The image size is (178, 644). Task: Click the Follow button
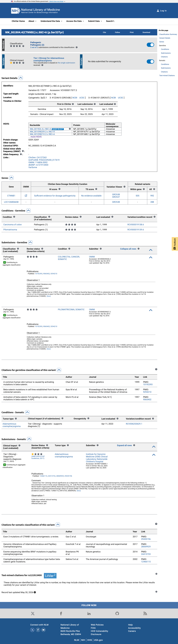117,33
